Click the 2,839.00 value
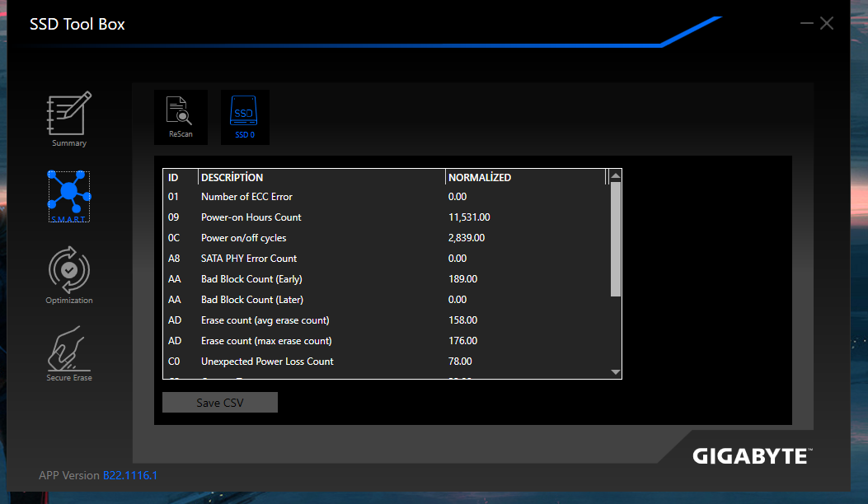This screenshot has width=868, height=504. coord(467,238)
